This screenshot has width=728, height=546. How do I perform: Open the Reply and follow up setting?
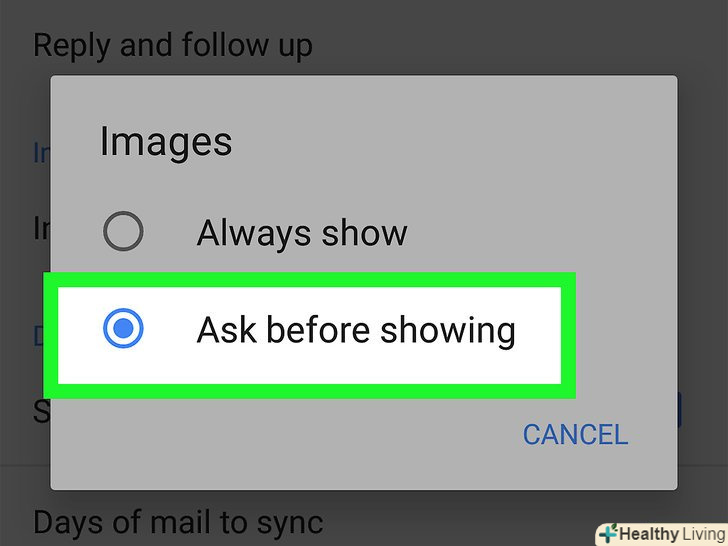coord(173,46)
